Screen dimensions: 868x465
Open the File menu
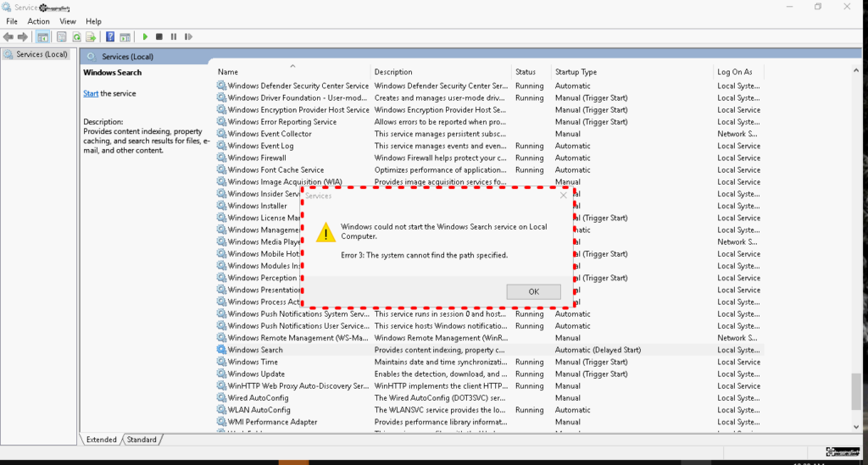point(12,21)
